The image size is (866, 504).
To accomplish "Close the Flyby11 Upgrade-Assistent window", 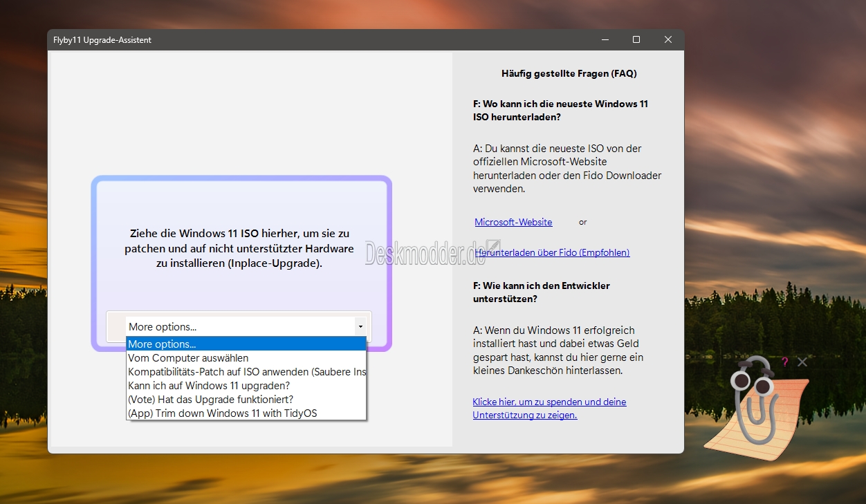I will 668,40.
